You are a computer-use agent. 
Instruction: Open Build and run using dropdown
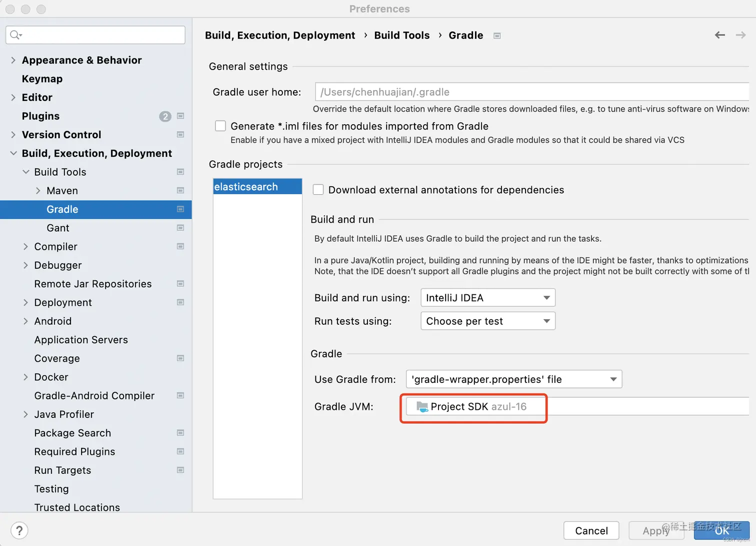click(488, 298)
